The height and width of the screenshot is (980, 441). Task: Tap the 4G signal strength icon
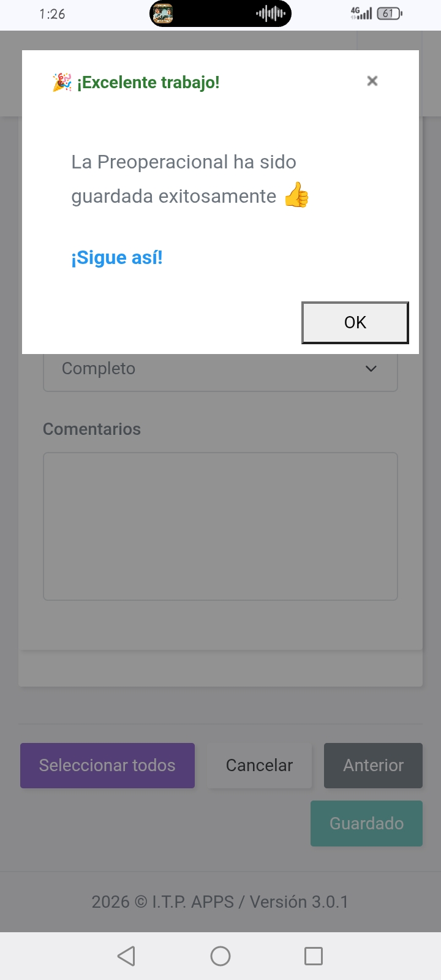click(361, 13)
